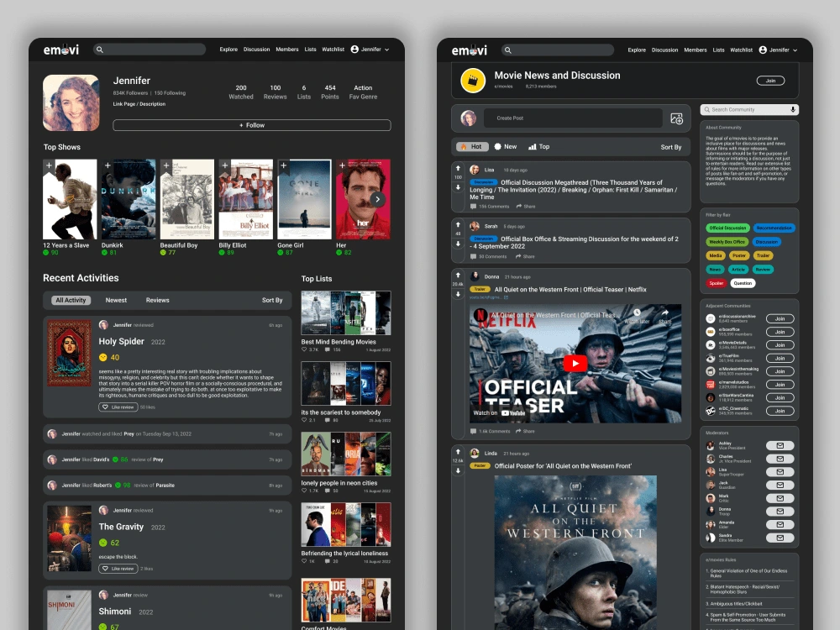The height and width of the screenshot is (630, 840).
Task: Join the e/boxoffice adjacent community
Action: 780,332
